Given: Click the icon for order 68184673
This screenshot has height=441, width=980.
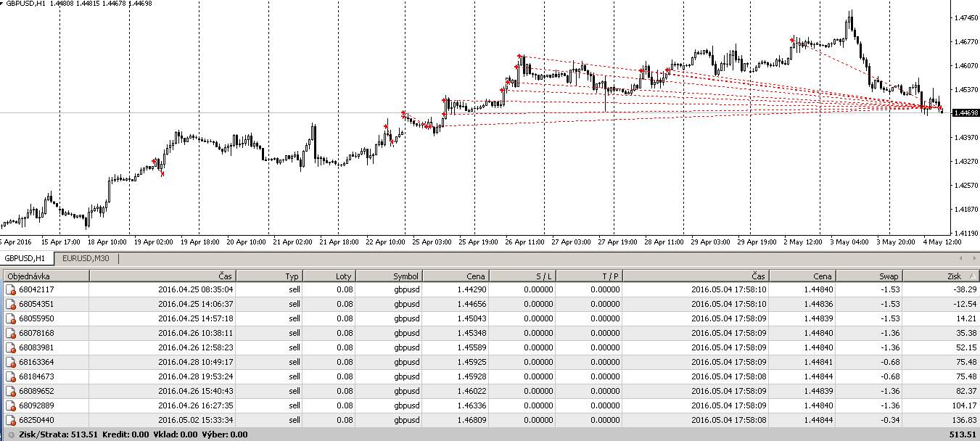Looking at the screenshot, I should 10,376.
